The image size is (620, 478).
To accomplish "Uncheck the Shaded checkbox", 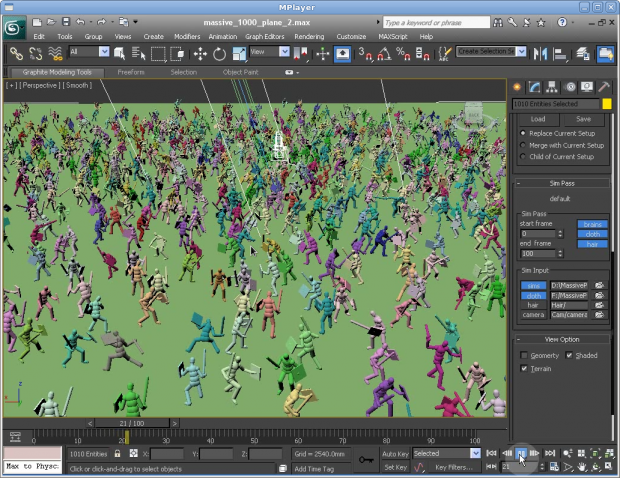I will pyautogui.click(x=569, y=355).
